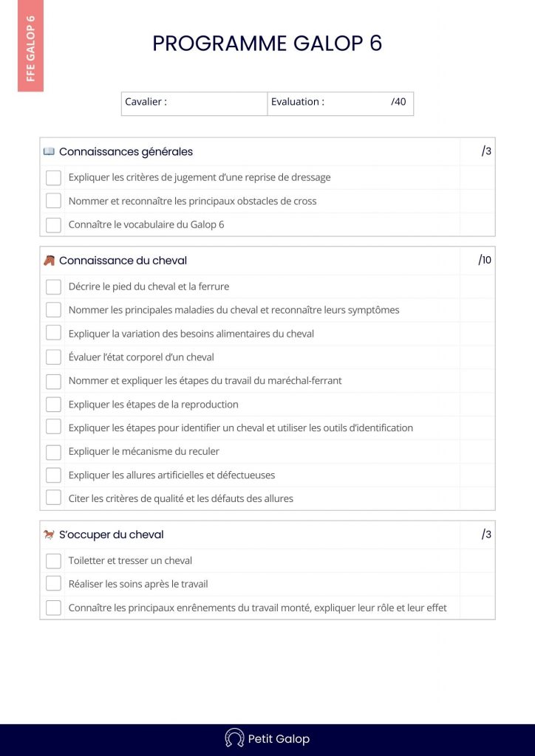Click the Petit Galop footer text
This screenshot has height=756, width=535.
pos(279,738)
